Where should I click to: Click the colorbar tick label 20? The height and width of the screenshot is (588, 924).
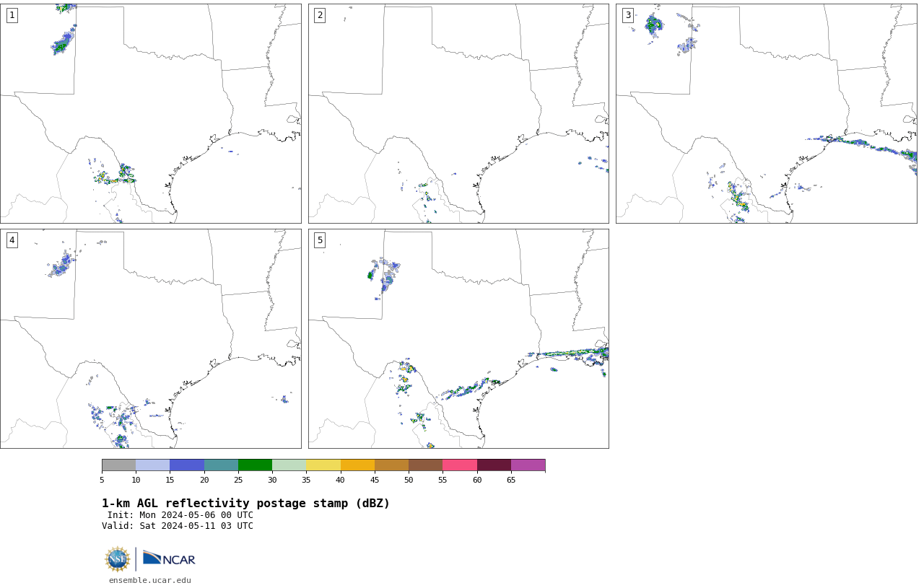204,480
